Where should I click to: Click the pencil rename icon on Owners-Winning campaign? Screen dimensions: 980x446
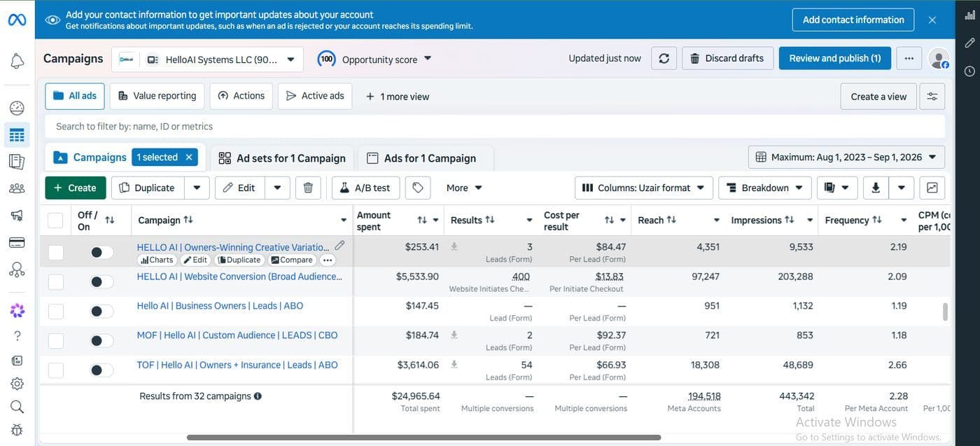pyautogui.click(x=339, y=245)
